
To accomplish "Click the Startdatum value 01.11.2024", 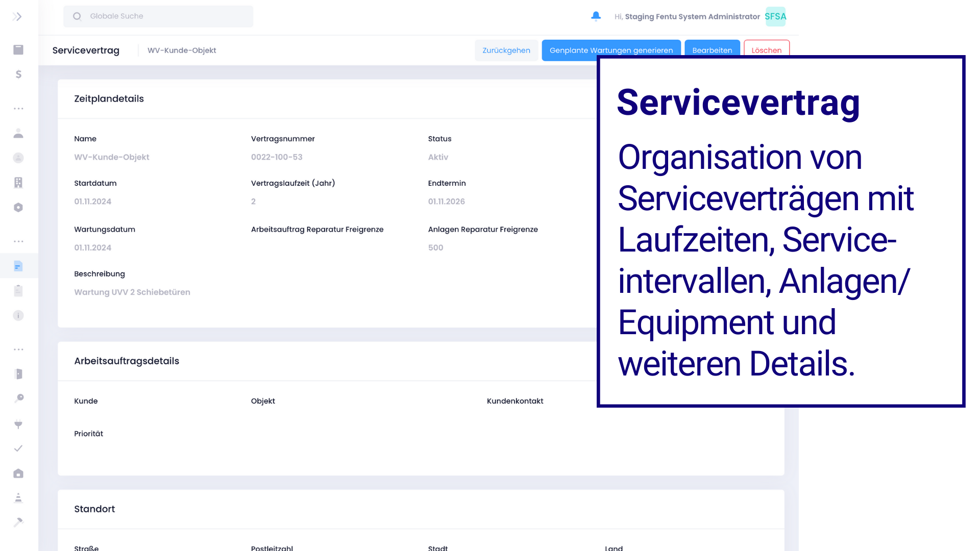I will 93,202.
